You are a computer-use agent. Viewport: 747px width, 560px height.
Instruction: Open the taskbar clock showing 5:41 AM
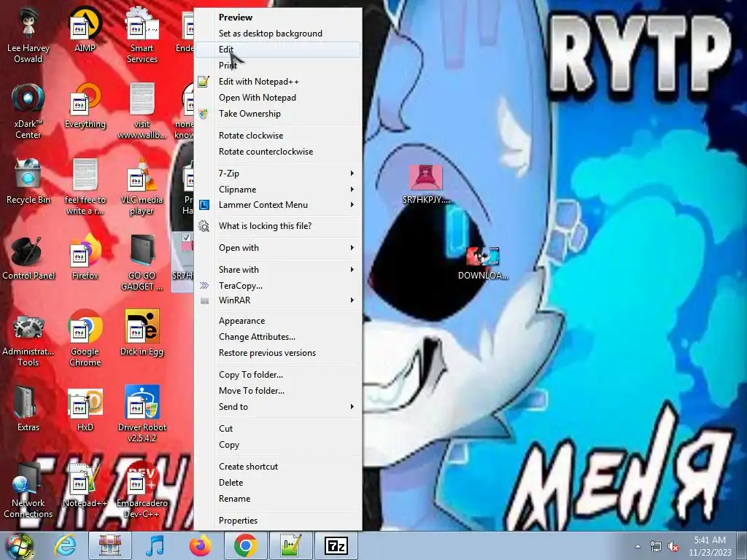pos(710,545)
